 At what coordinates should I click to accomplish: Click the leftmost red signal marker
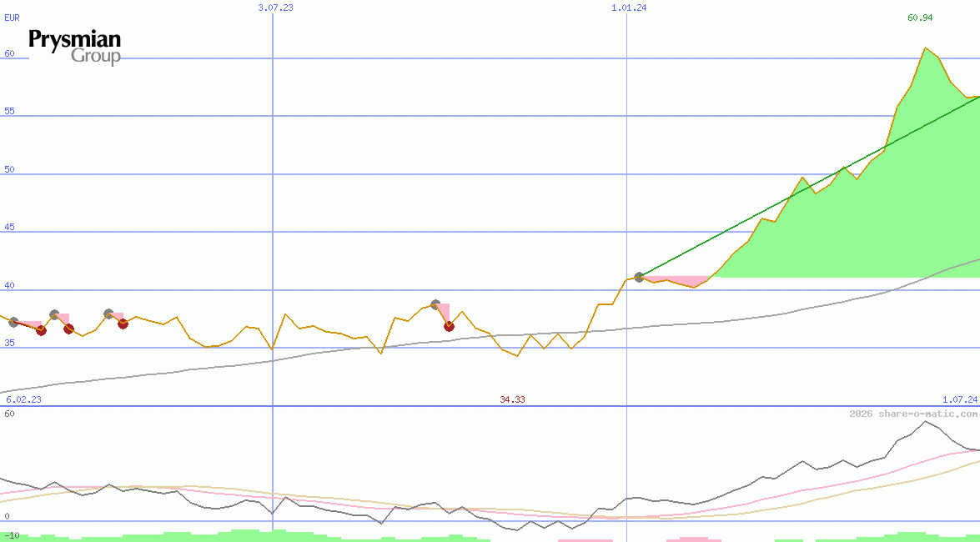coord(41,330)
